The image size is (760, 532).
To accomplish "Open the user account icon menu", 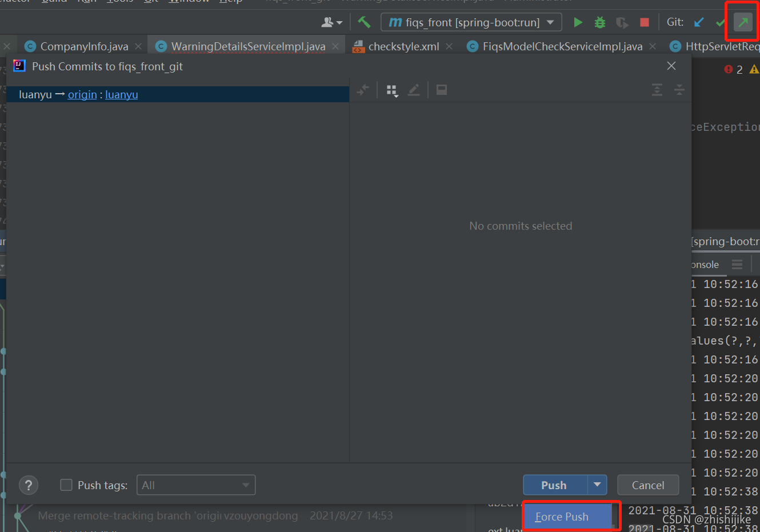I will click(331, 22).
